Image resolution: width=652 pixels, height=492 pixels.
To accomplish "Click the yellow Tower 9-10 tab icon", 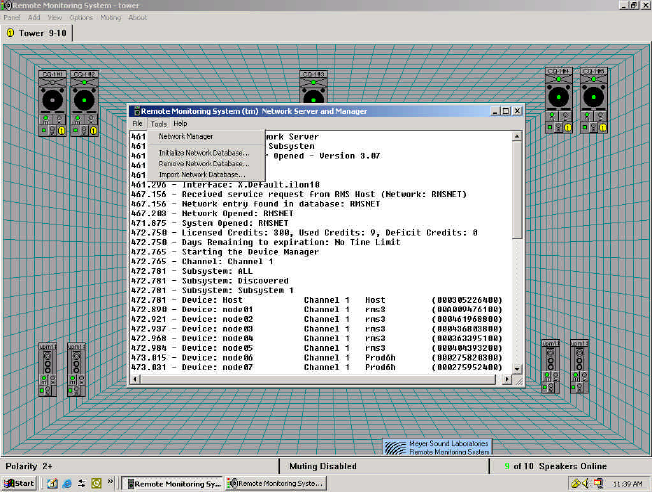I will tap(11, 32).
